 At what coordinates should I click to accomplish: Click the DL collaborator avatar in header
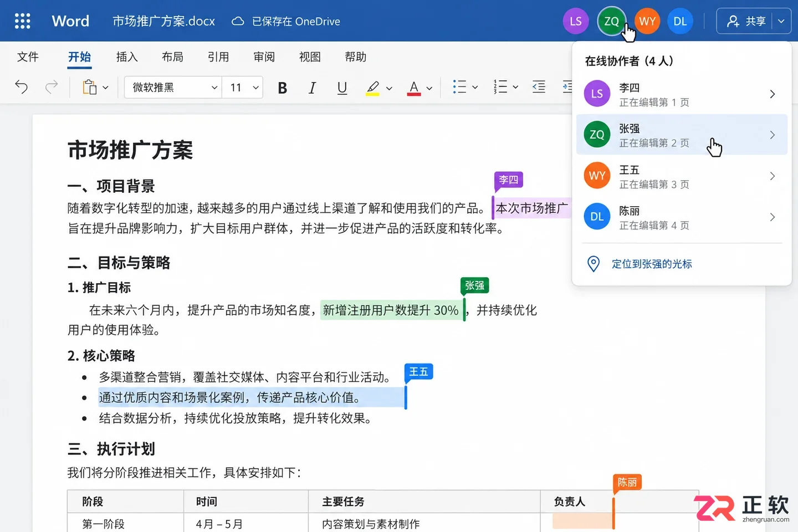tap(681, 22)
